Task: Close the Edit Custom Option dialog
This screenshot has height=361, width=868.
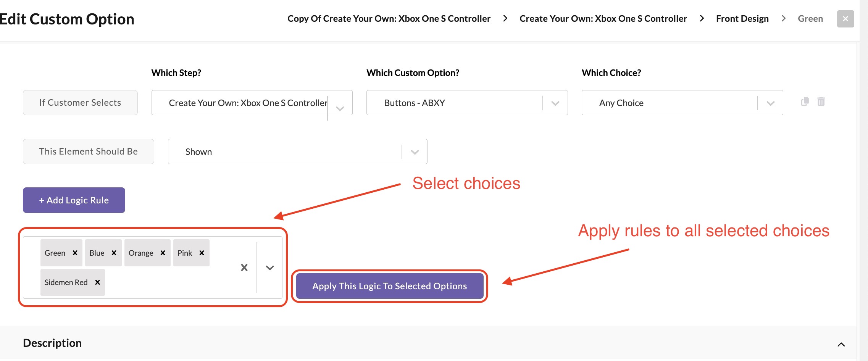Action: 845,19
